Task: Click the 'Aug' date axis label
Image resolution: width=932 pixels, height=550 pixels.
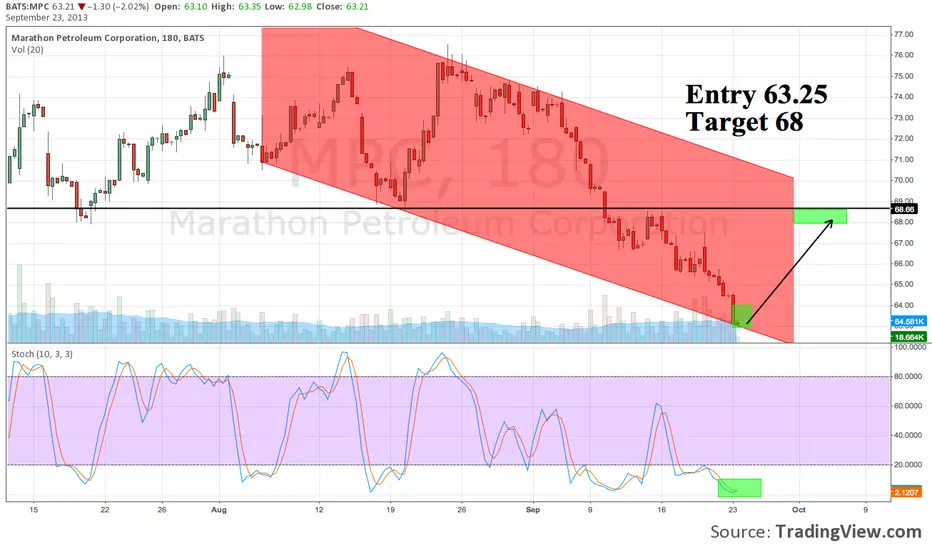Action: coord(219,510)
